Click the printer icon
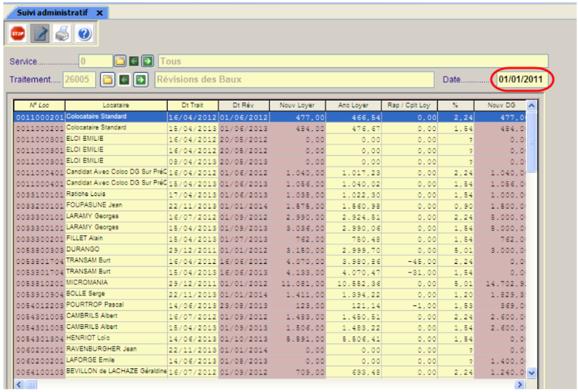The image size is (578, 392). pos(62,33)
